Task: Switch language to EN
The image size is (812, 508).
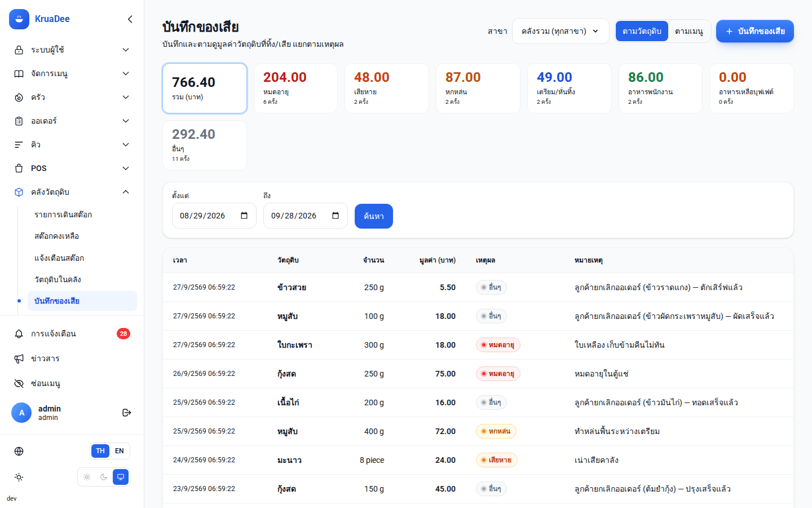Action: coord(120,451)
